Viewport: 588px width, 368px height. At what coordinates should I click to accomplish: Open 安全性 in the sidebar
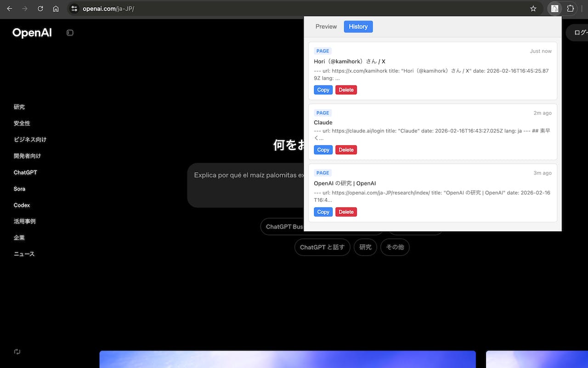[x=22, y=123]
